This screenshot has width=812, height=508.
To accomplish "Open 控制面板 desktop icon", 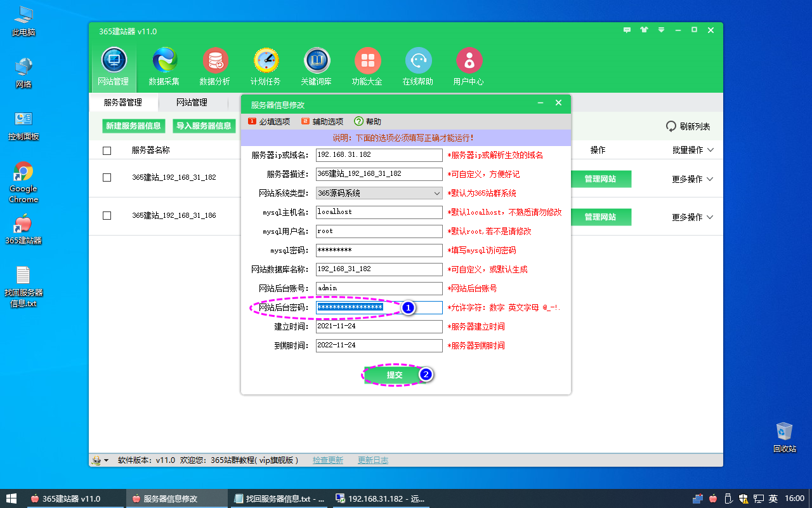I will [23, 125].
